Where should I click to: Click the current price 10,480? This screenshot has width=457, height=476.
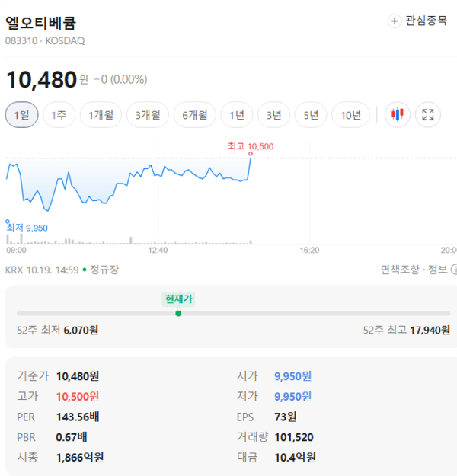coord(42,79)
